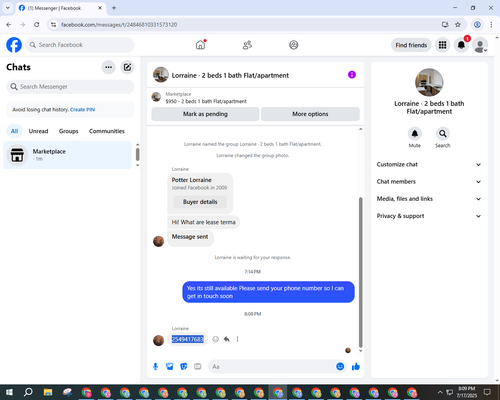The width and height of the screenshot is (500, 400).
Task: Choose a sticker icon
Action: pos(184,367)
